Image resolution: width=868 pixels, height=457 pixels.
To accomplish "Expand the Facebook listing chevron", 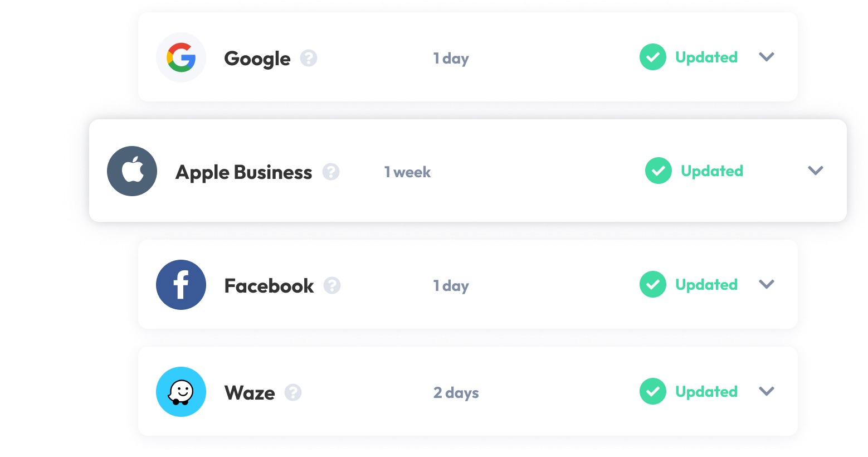I will [767, 284].
